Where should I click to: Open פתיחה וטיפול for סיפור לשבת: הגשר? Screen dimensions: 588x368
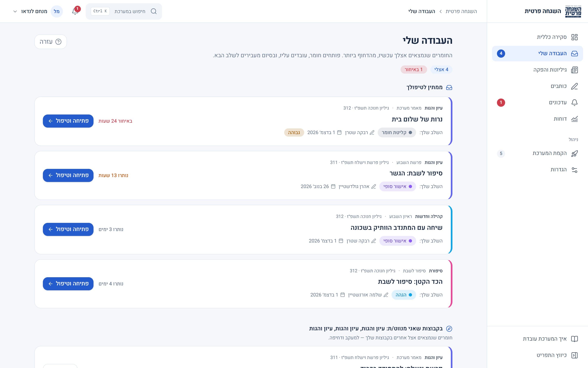[68, 175]
